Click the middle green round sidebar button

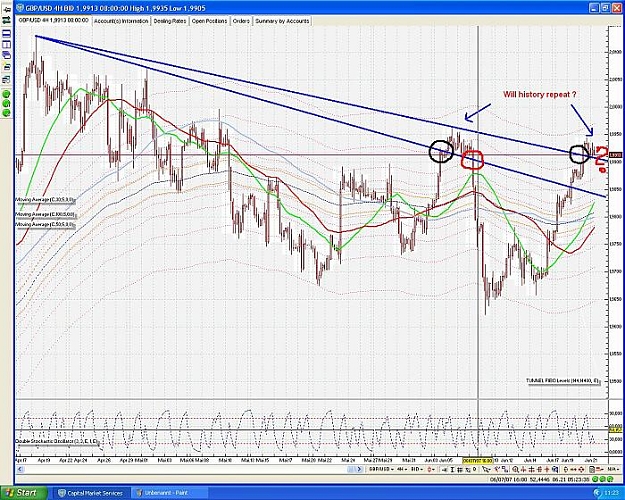[6, 103]
